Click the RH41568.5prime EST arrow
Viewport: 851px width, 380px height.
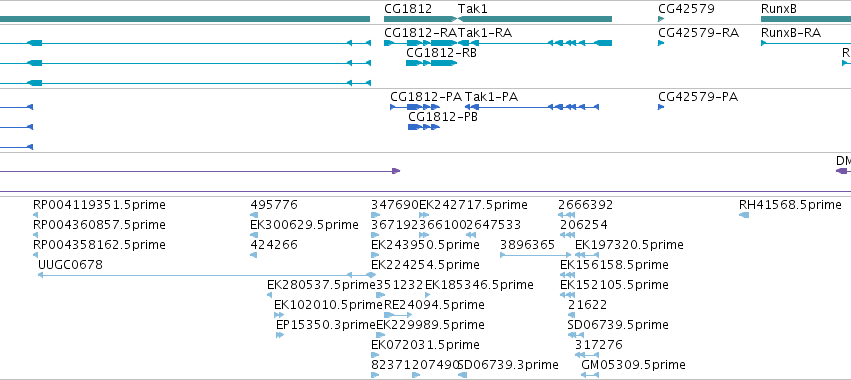(744, 216)
